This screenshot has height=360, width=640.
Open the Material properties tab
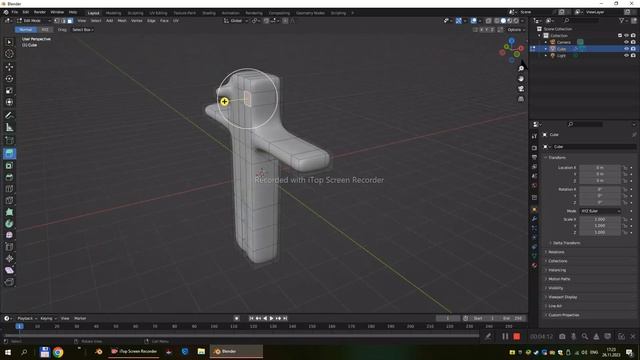pos(534,265)
